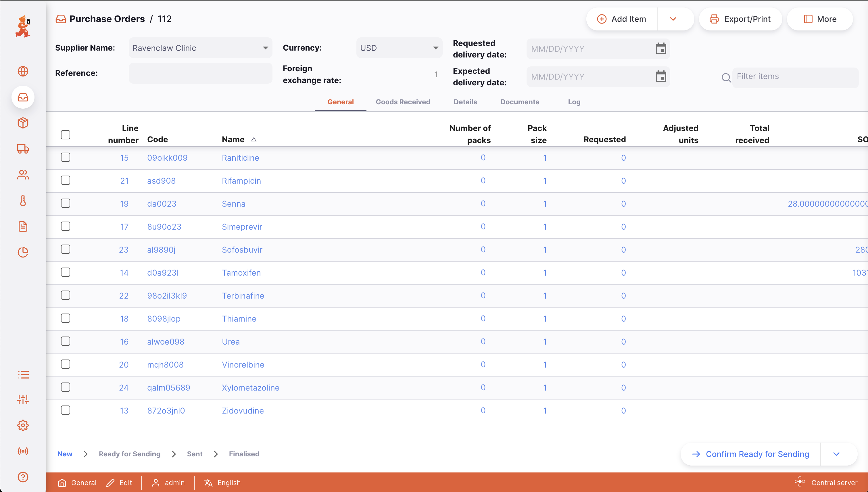Click the package box sidebar icon
Image resolution: width=868 pixels, height=492 pixels.
pyautogui.click(x=23, y=123)
